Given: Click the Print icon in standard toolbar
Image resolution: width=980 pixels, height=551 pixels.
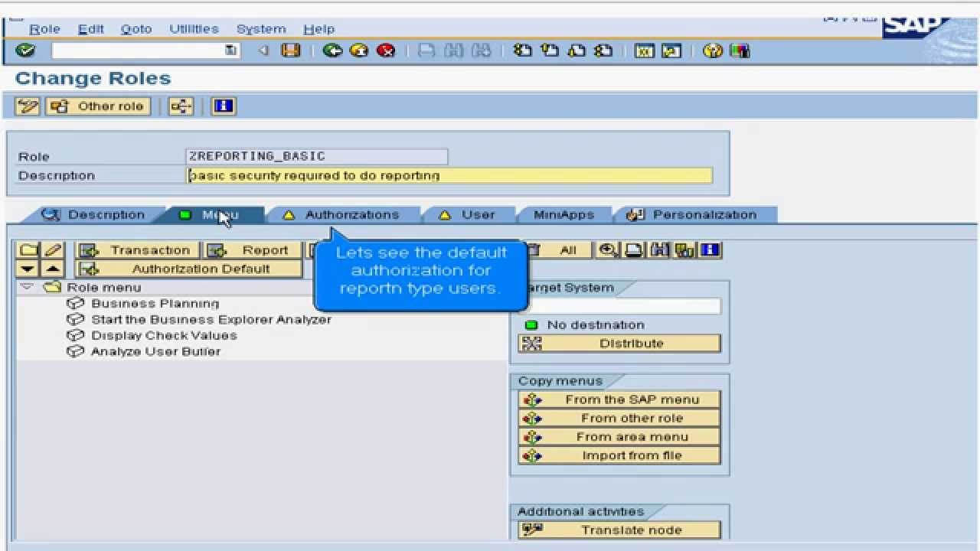Looking at the screenshot, I should coord(426,51).
